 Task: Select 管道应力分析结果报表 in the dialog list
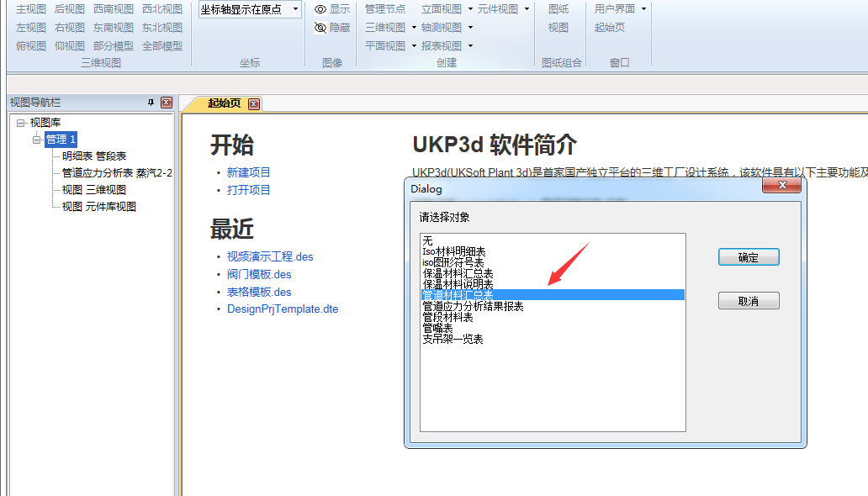coord(473,307)
